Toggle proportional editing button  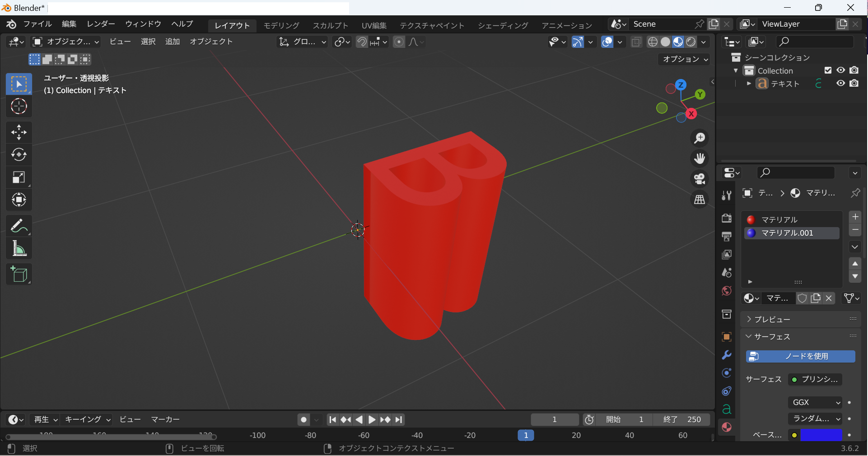pyautogui.click(x=399, y=42)
